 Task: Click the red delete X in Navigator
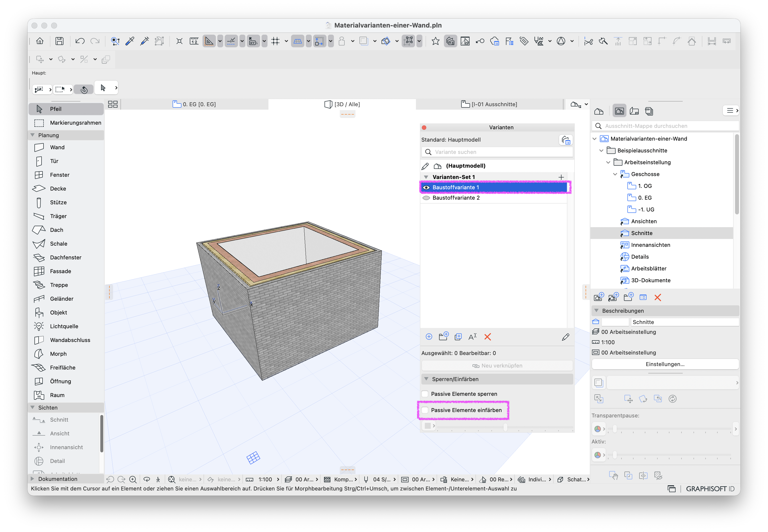[x=658, y=297]
